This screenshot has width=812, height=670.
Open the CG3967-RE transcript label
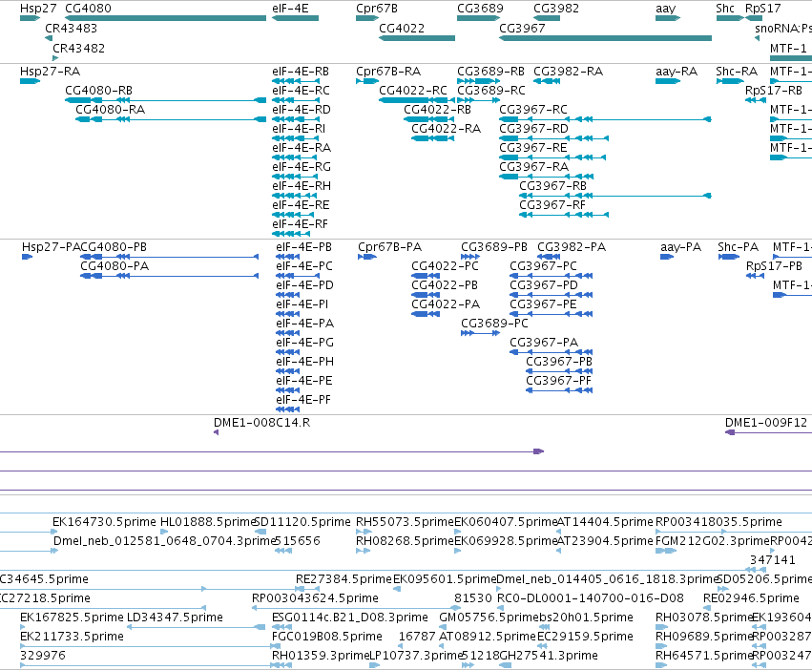pyautogui.click(x=532, y=148)
